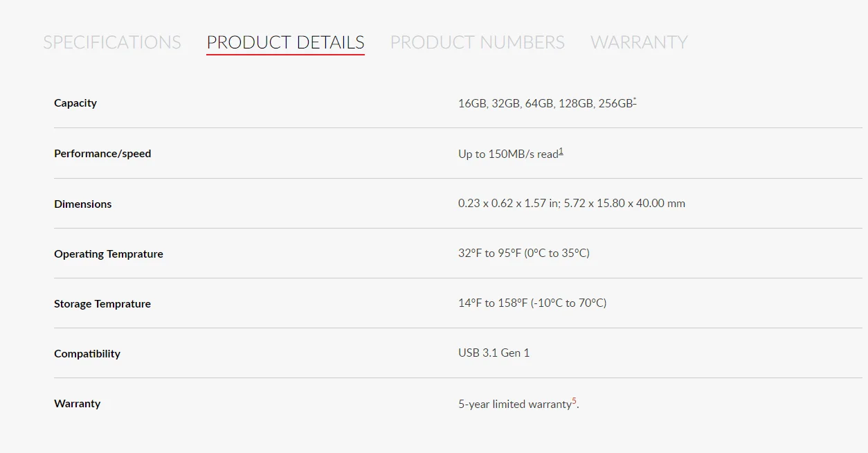The height and width of the screenshot is (453, 868).
Task: Click the footnote link after 256GB
Action: coord(635,101)
